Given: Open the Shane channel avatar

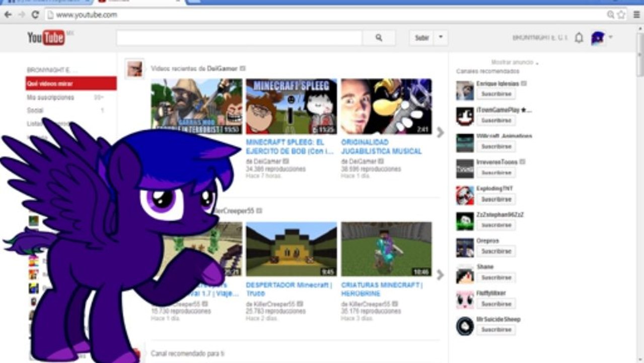Looking at the screenshot, I should click(x=465, y=274).
